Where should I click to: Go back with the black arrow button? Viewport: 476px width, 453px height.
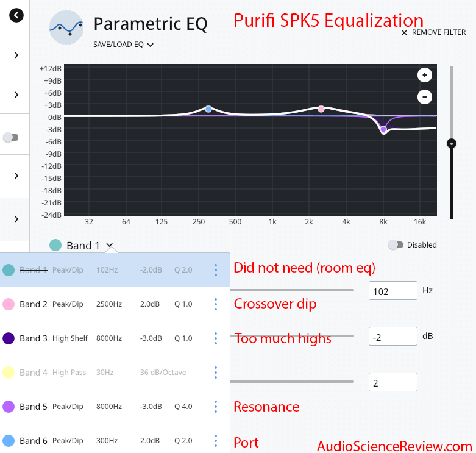click(16, 15)
